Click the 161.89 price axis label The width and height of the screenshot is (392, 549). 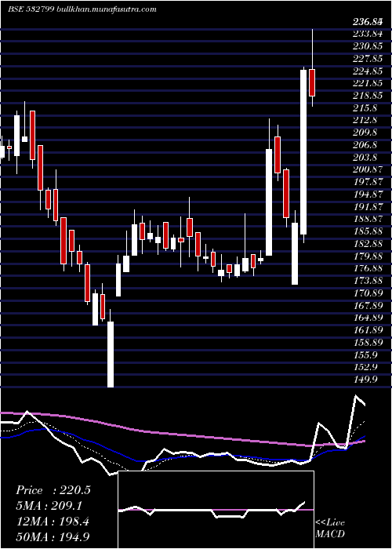368,330
